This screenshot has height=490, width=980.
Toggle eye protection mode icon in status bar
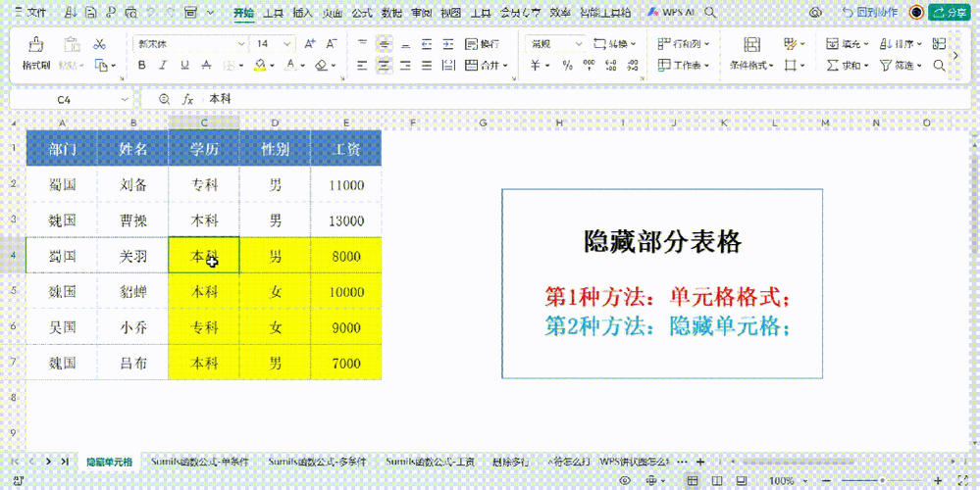(x=624, y=480)
